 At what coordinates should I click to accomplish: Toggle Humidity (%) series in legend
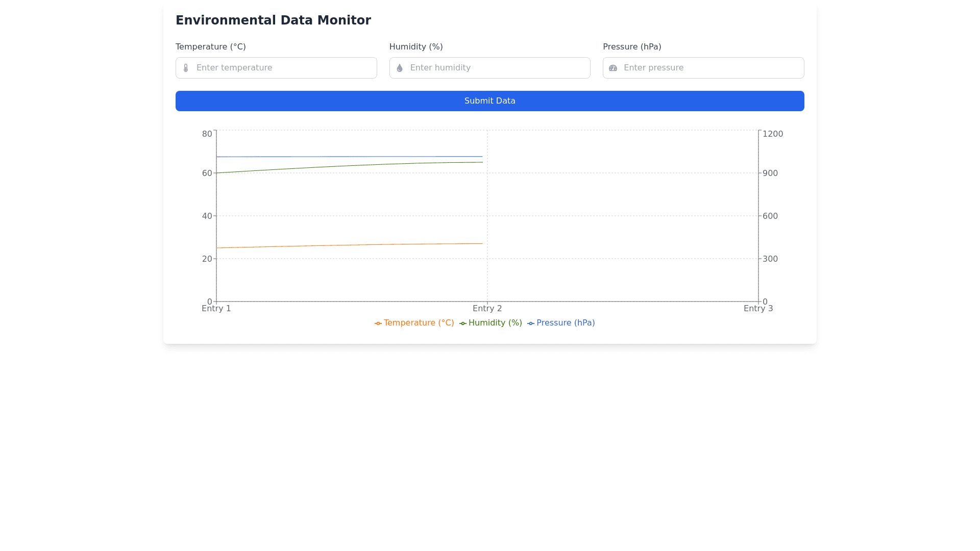[495, 323]
